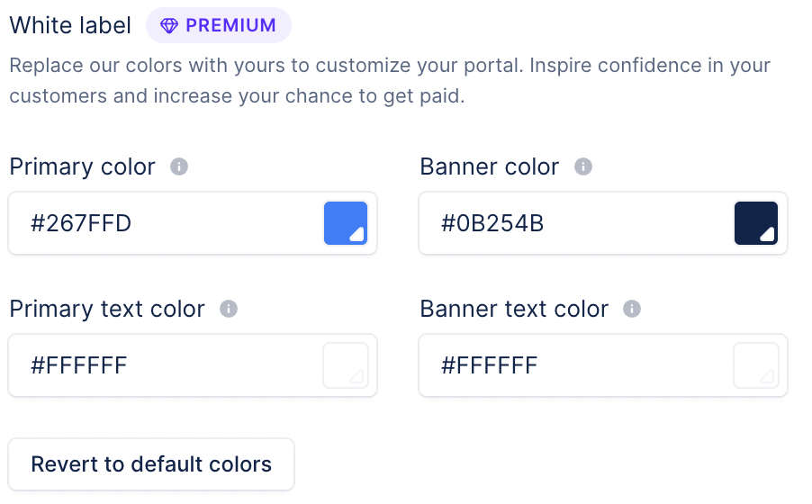Click the info icon beside Banner color
This screenshot has width=812, height=504.
point(583,167)
